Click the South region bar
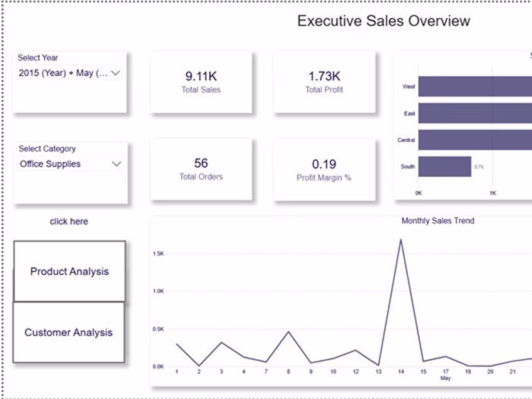 (x=445, y=166)
